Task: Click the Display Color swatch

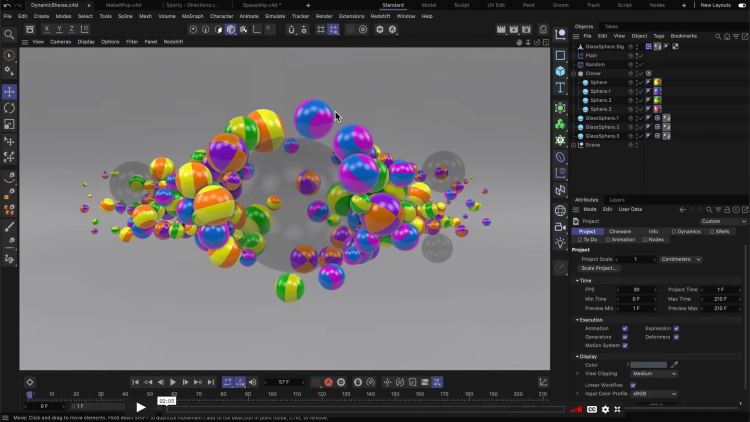Action: (648, 365)
